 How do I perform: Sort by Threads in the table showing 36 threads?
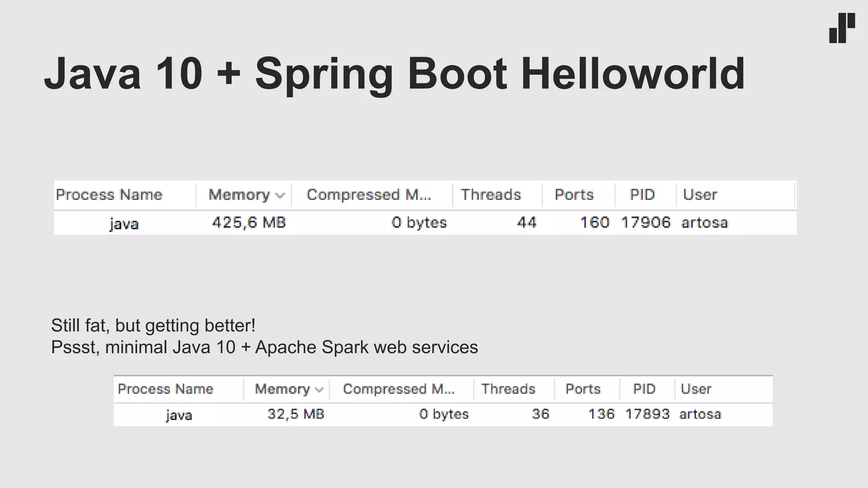click(508, 389)
